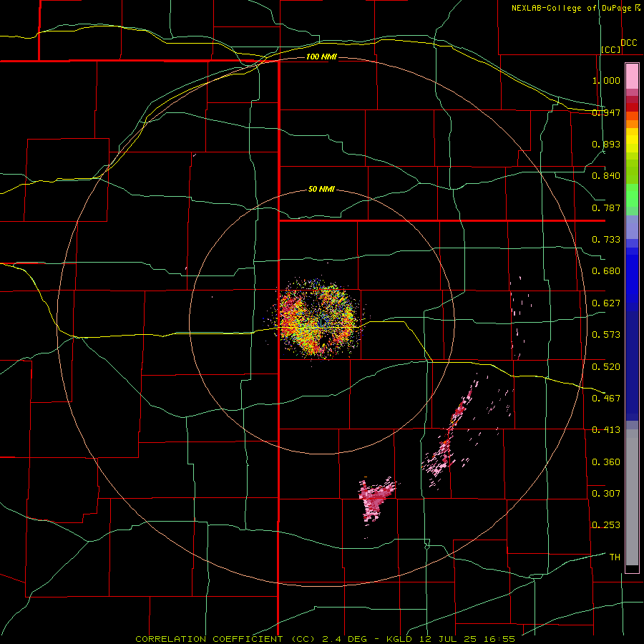Click the 0.947 scale value

tap(606, 112)
